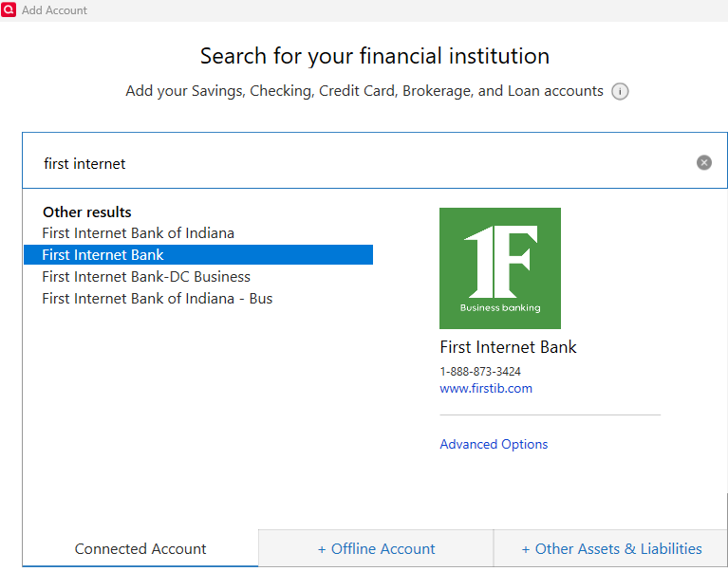This screenshot has width=728, height=571.
Task: Choose First Internet Bank-DC Business
Action: tap(146, 277)
